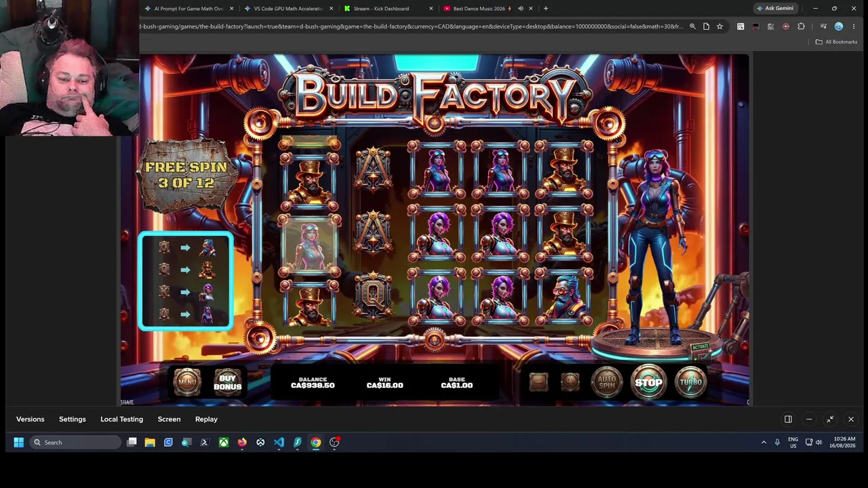This screenshot has width=868, height=488.
Task: Decrease the bet with the minus button
Action: pos(538,382)
